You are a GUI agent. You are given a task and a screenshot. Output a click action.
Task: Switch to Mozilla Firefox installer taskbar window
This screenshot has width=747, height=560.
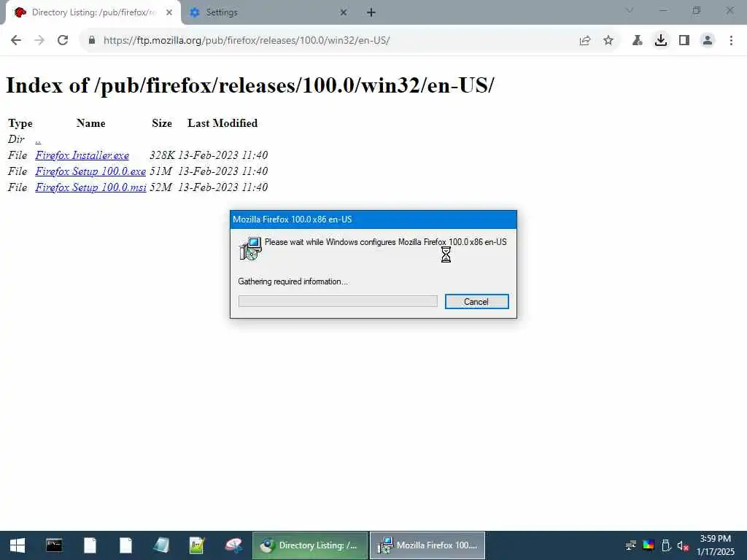pyautogui.click(x=427, y=545)
